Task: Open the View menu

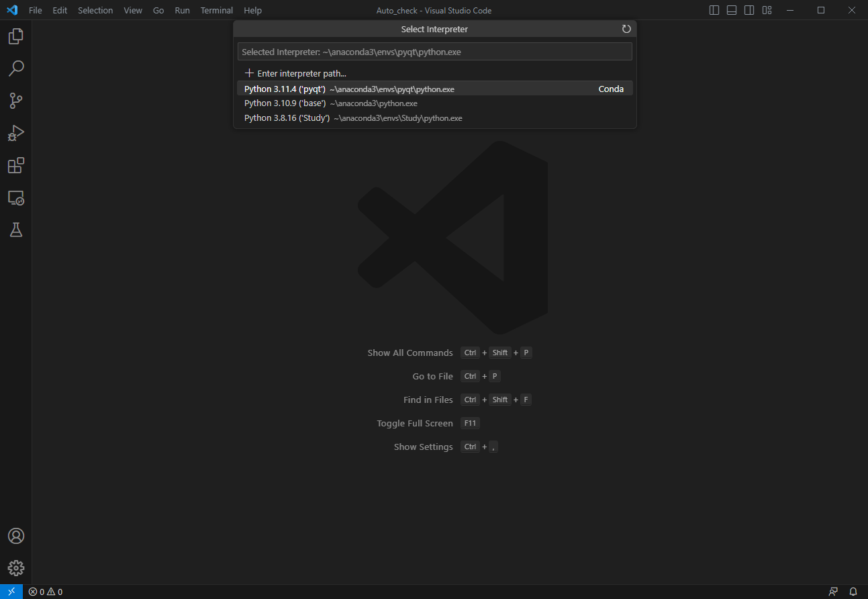Action: click(x=133, y=10)
